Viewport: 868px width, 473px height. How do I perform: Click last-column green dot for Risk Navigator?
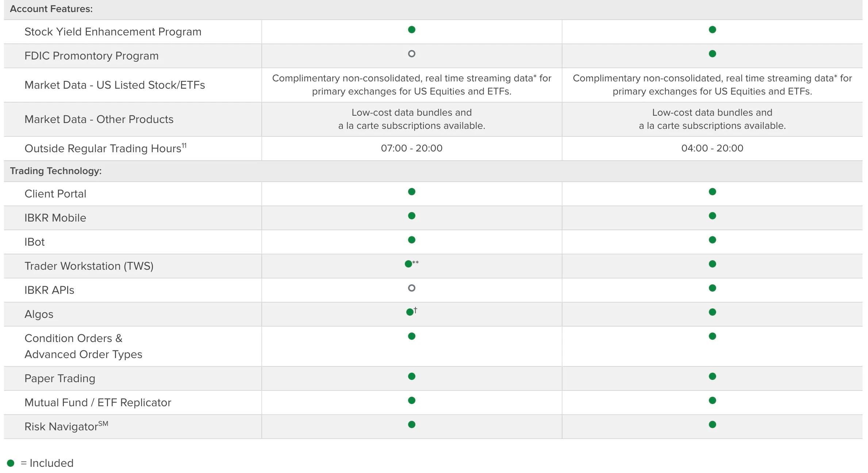712,424
